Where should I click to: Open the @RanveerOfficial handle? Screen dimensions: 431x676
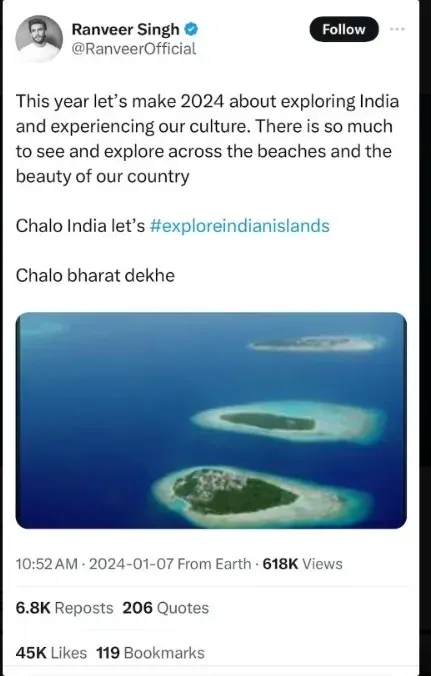point(134,49)
